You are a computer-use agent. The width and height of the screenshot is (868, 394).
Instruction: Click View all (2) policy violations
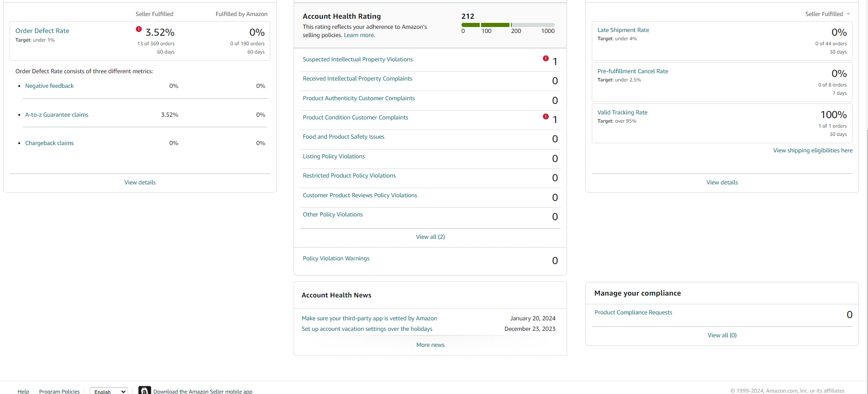click(430, 237)
